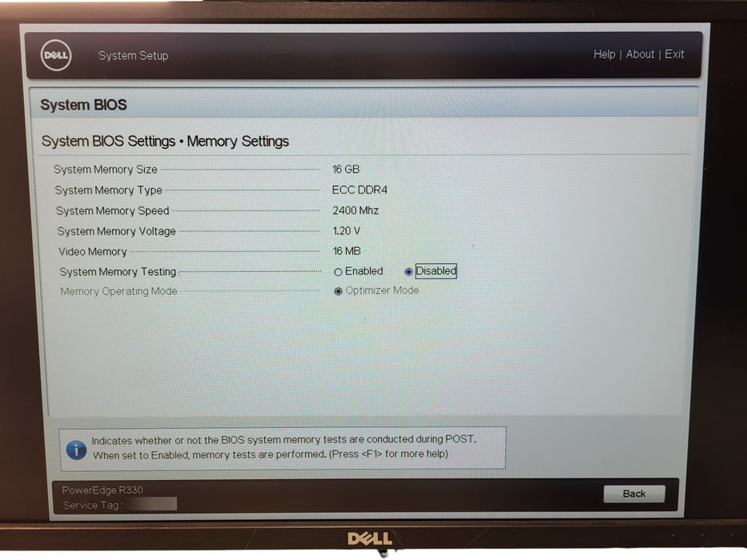Open the About link
The height and width of the screenshot is (560, 747).
[640, 54]
